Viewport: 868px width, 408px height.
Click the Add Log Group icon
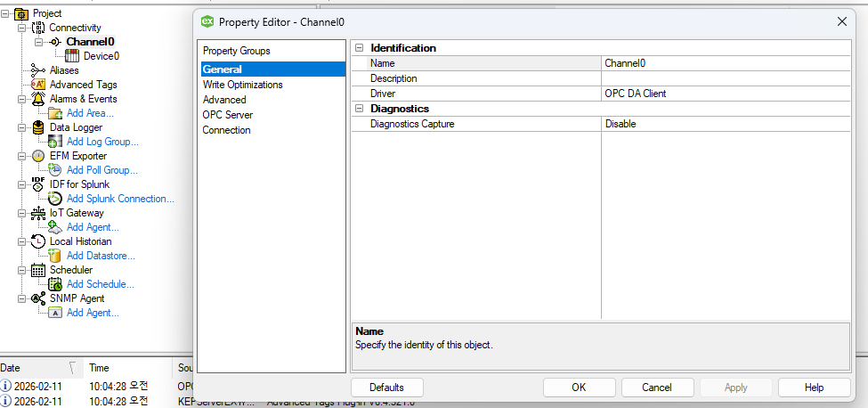pyautogui.click(x=55, y=142)
